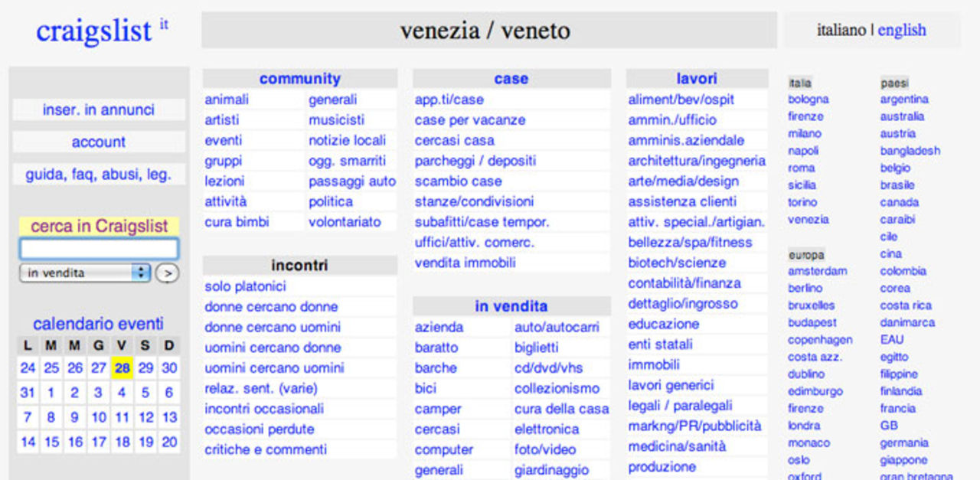Open the 'in vendita' category dropdown
980x480 pixels.
tap(84, 273)
